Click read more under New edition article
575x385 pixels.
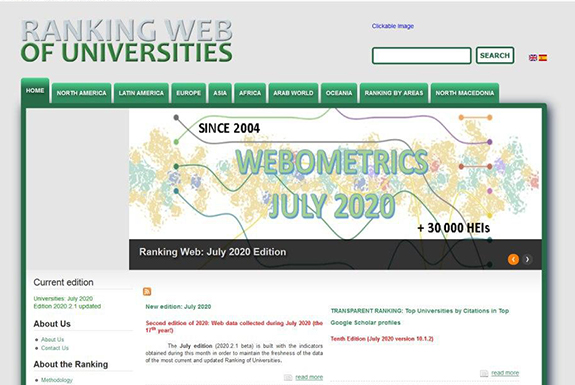tap(309, 377)
